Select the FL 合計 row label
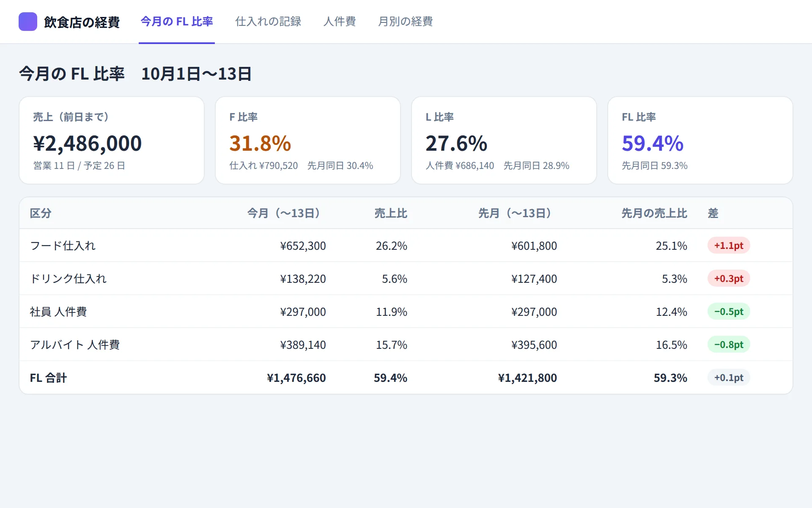812x508 pixels. tap(48, 378)
